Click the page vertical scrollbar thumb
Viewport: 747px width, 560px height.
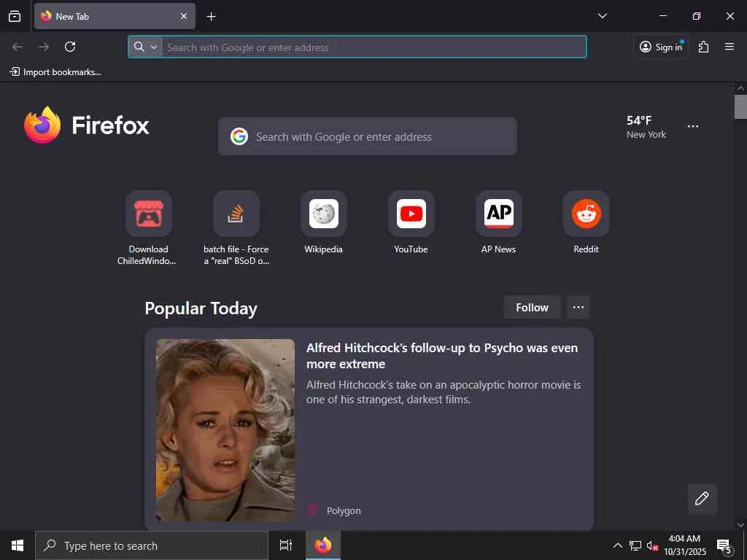tap(740, 106)
